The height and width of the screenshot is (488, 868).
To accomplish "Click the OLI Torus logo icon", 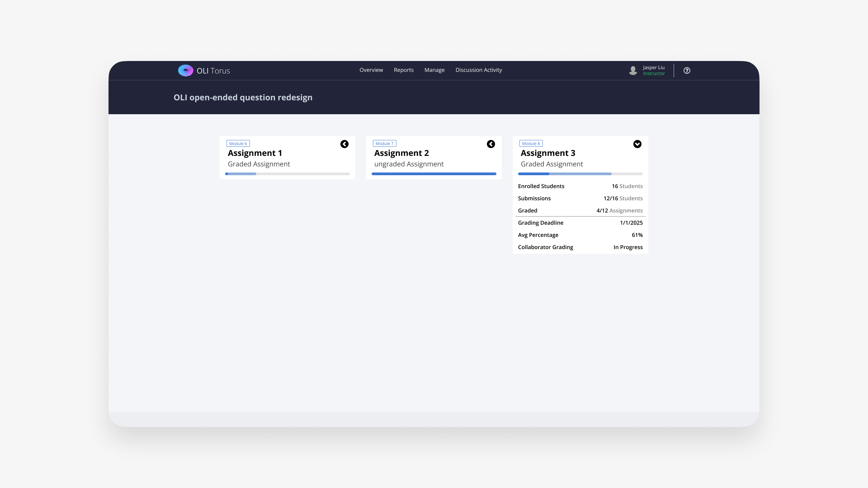I will point(185,70).
